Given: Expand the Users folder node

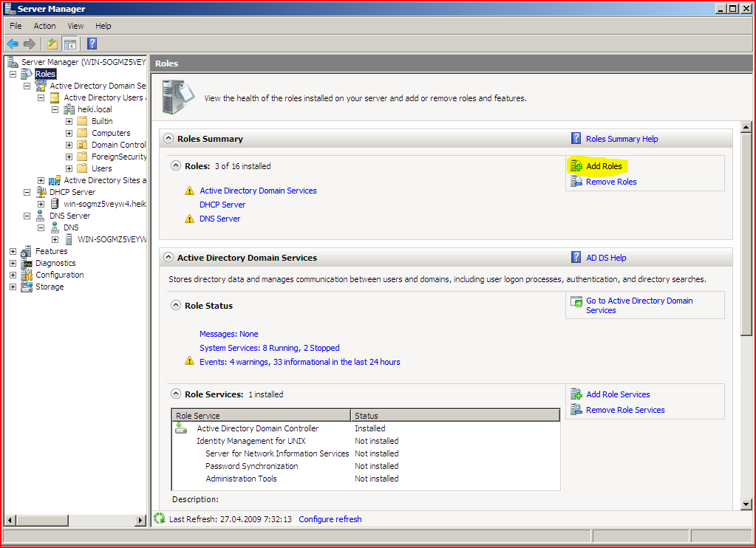Looking at the screenshot, I should click(x=69, y=168).
